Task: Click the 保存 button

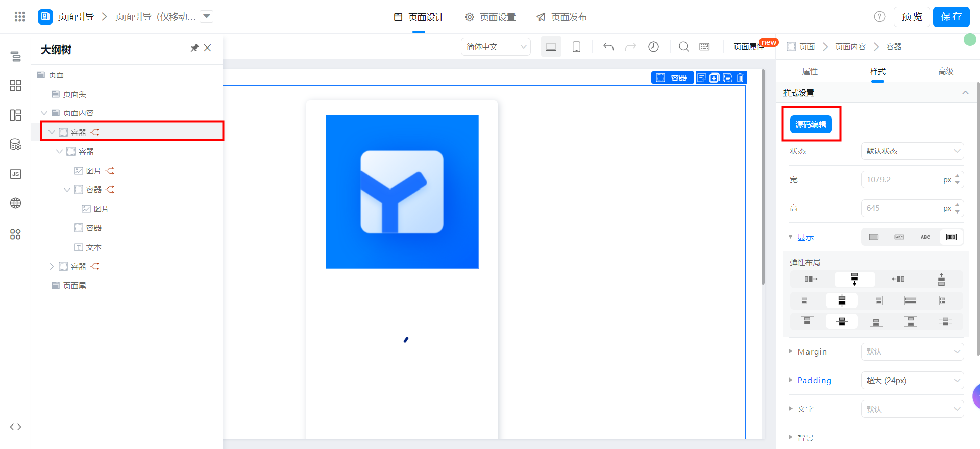Action: pyautogui.click(x=951, y=17)
